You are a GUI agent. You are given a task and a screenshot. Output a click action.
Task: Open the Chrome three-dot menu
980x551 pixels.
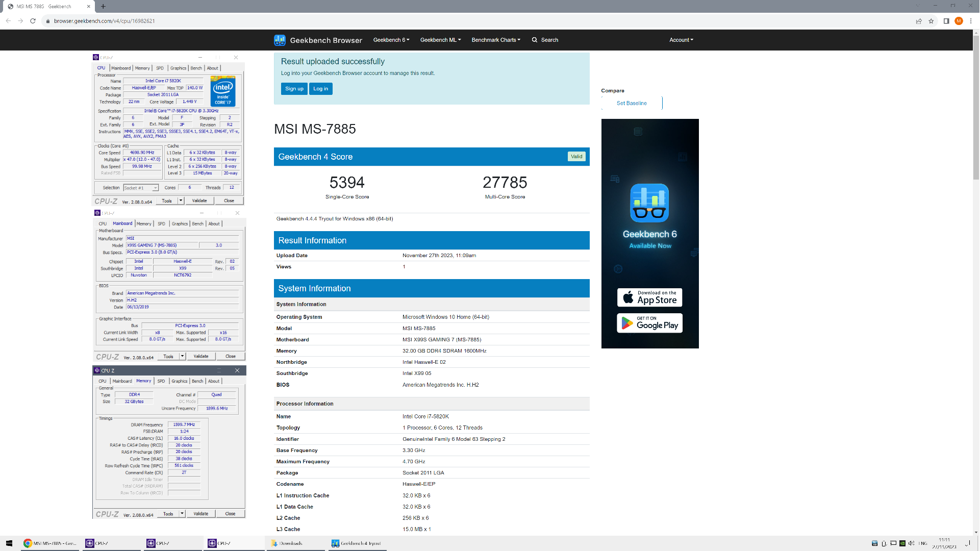971,21
